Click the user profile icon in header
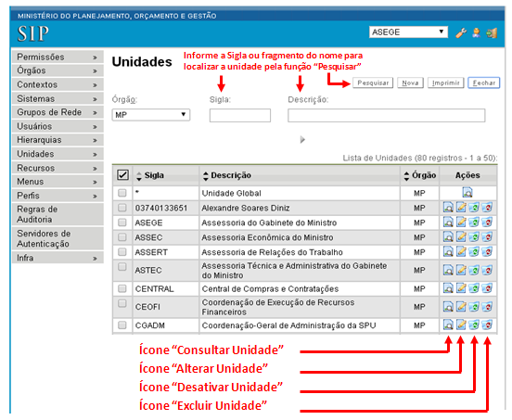 pyautogui.click(x=477, y=33)
